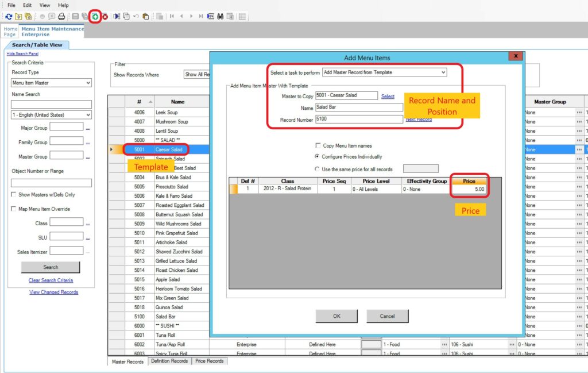Click the table view toolbar icon
The image size is (588, 373).
click(x=242, y=17)
